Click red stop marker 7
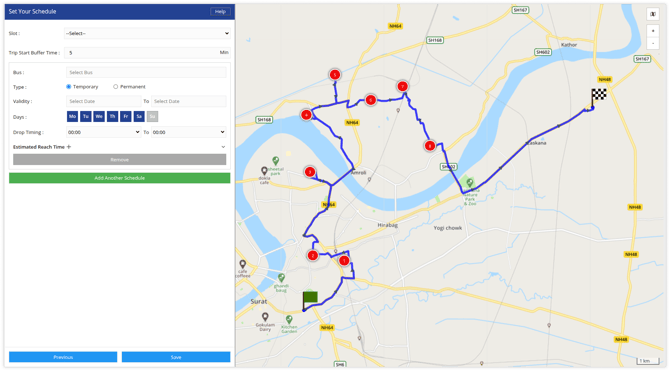The height and width of the screenshot is (371, 670). click(402, 86)
